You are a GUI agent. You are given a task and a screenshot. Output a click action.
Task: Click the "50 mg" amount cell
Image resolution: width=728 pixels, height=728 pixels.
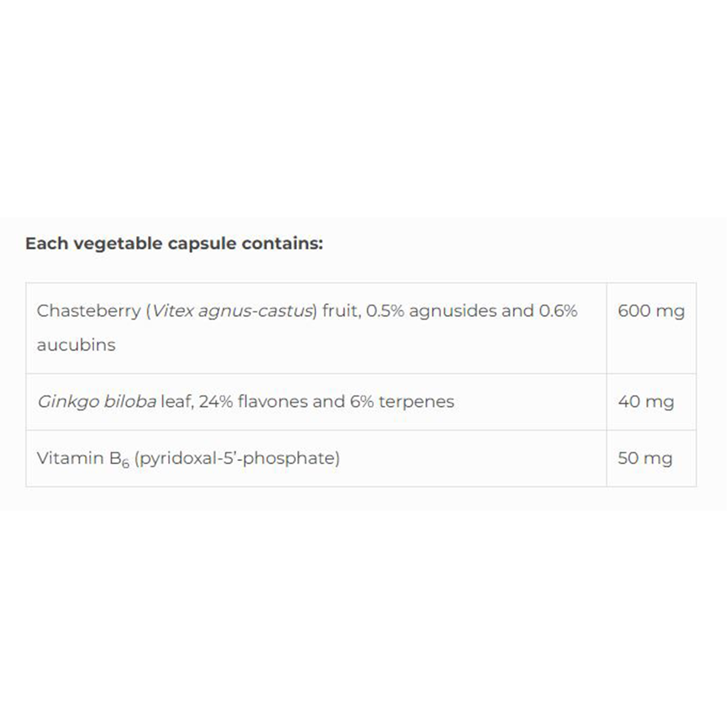pos(645,459)
